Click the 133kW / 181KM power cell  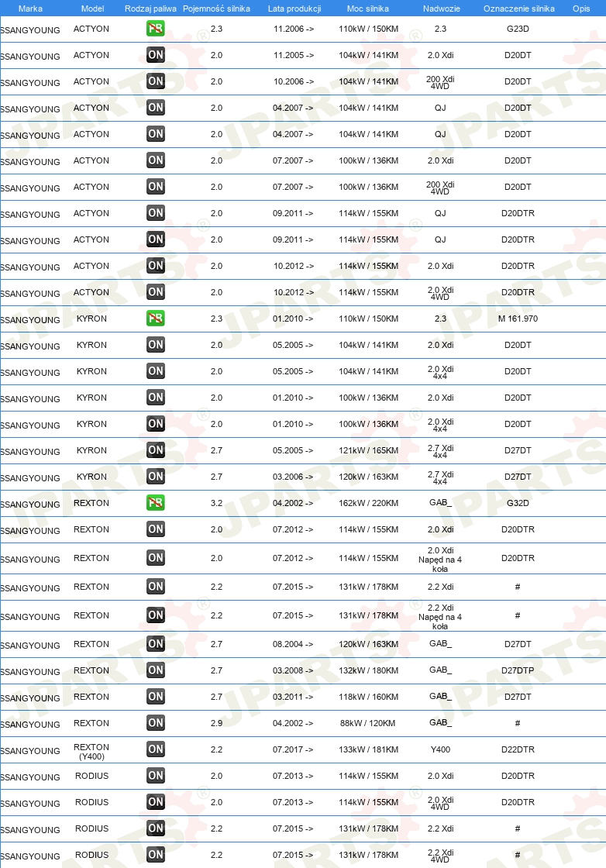(x=369, y=749)
